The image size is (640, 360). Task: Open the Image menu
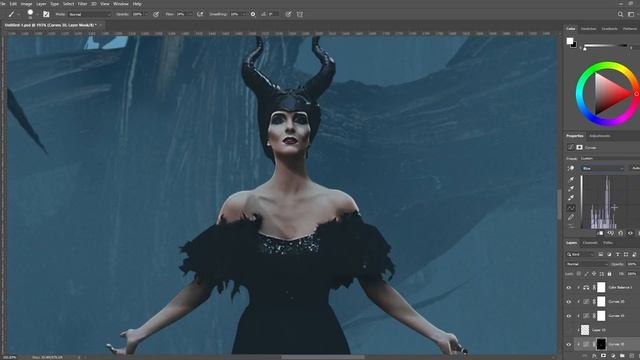click(27, 4)
